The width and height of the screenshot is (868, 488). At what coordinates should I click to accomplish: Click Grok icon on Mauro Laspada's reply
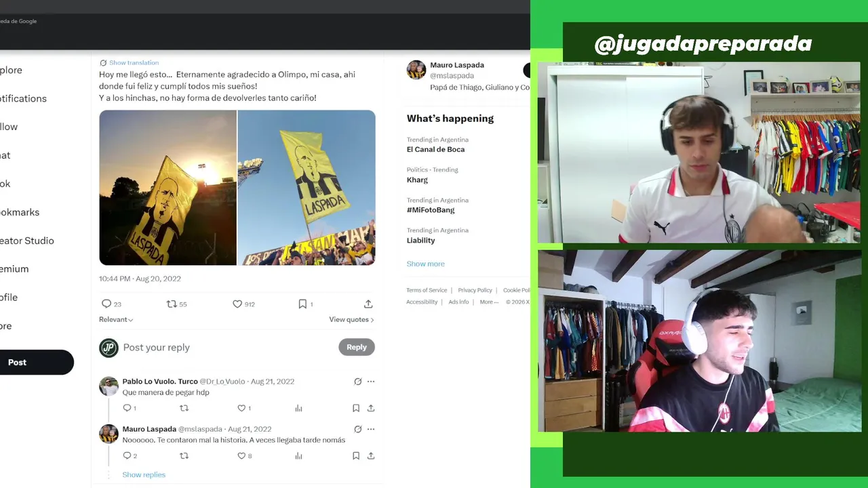click(x=358, y=429)
